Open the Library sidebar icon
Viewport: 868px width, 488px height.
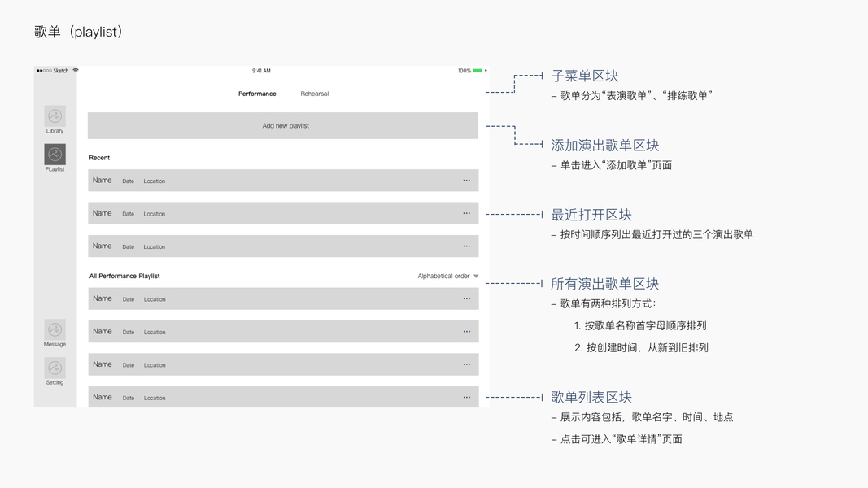pos(55,116)
